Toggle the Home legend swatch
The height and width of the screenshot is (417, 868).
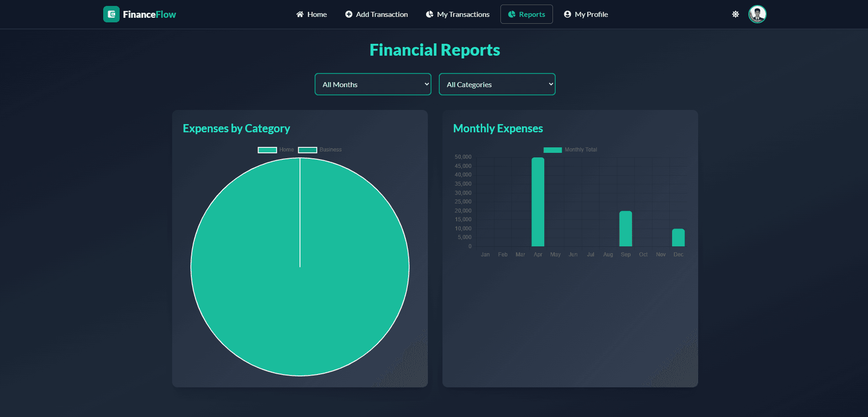point(267,150)
